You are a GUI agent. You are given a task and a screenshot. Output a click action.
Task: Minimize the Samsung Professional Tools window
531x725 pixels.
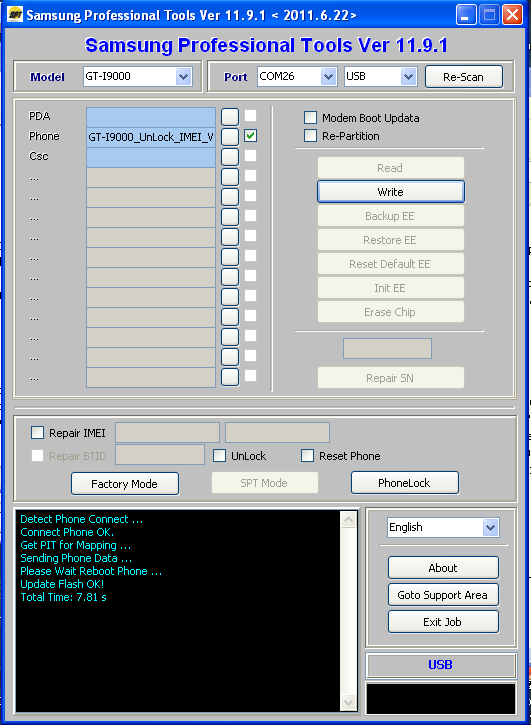click(x=466, y=15)
